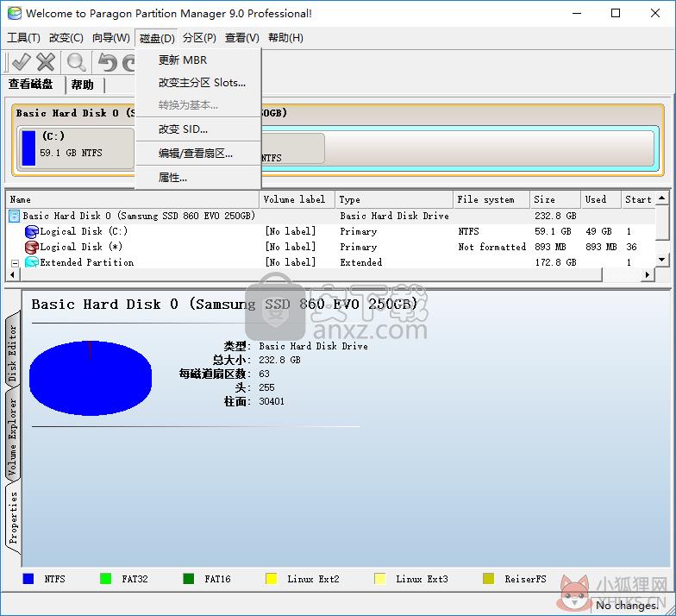Click the 'No changes.' status bar text
The image size is (676, 616).
[628, 606]
